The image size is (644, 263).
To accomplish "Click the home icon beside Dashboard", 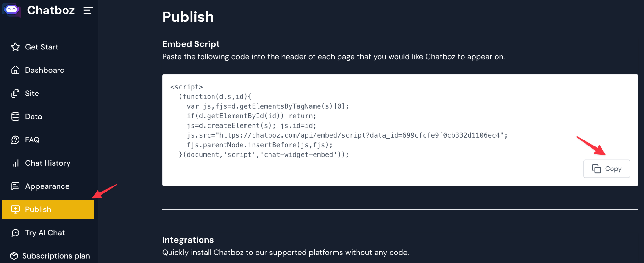I will [15, 70].
